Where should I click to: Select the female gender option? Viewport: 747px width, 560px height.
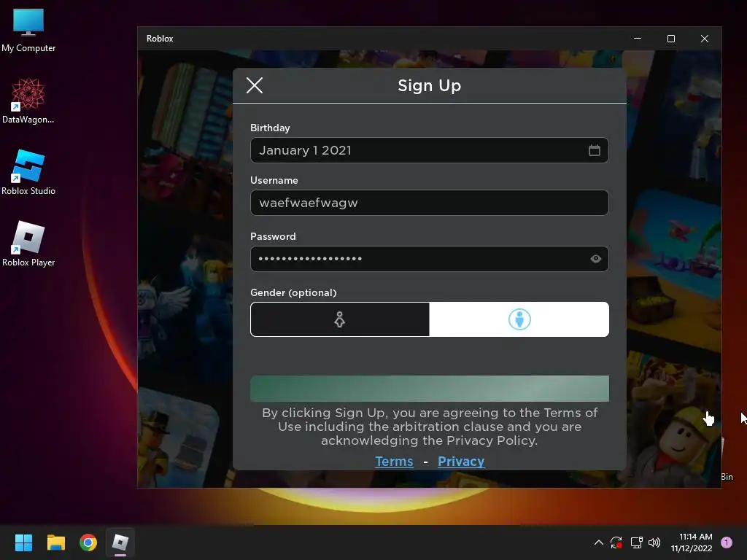coord(340,319)
